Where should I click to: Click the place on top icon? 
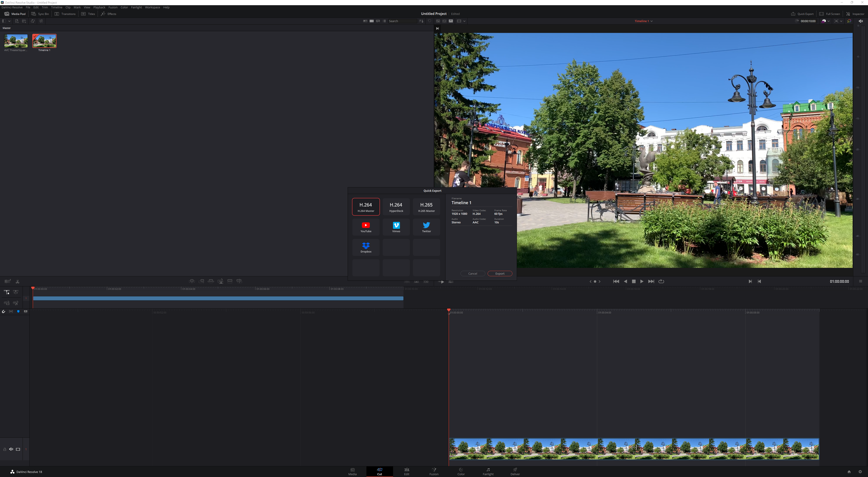(230, 281)
